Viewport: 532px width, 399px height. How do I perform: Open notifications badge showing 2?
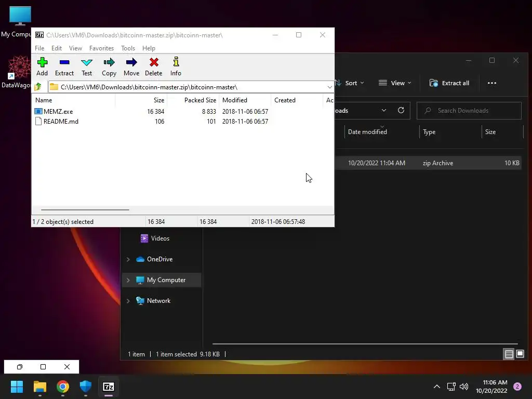(x=517, y=387)
